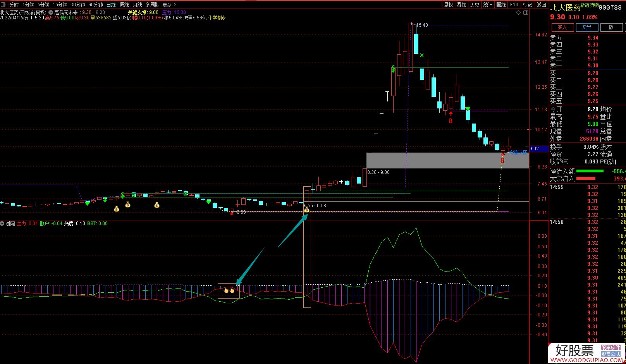Expand main chart indicator dropdown arrow

(51, 12)
